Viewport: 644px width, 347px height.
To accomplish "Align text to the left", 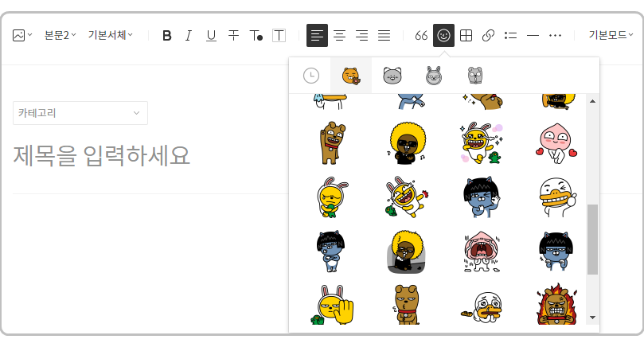I will click(x=317, y=36).
